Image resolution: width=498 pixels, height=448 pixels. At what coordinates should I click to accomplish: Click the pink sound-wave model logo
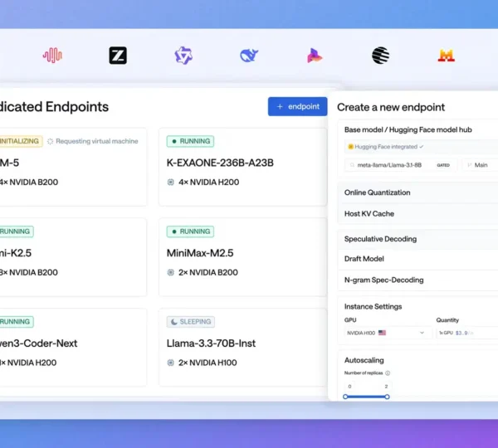tap(53, 56)
